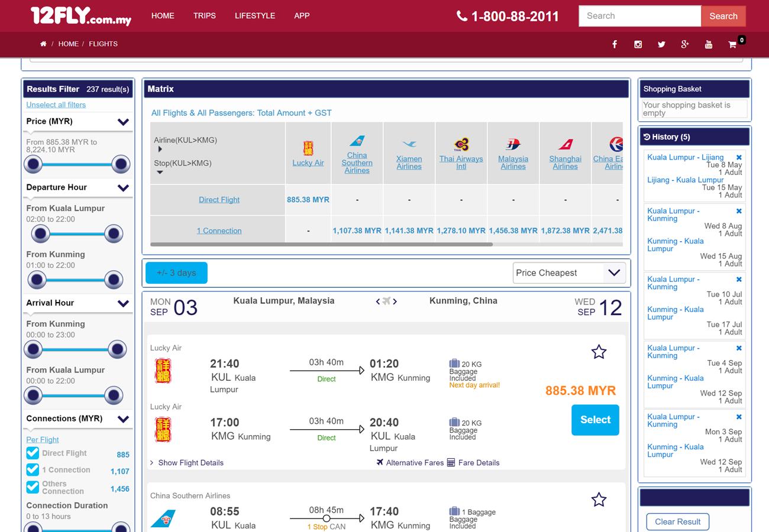Open the LIFESTYLE menu
The width and height of the screenshot is (769, 532).
tap(255, 16)
